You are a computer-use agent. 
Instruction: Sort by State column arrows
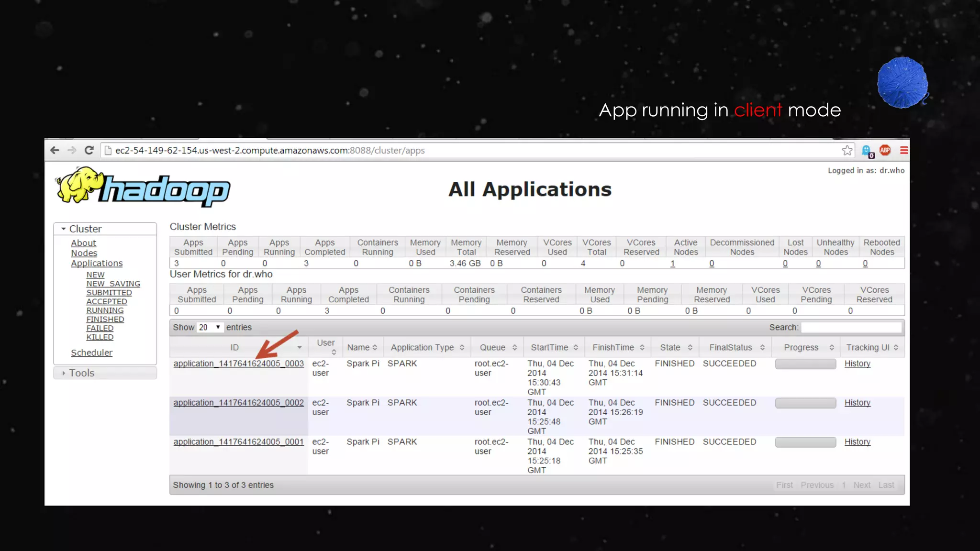[x=690, y=348]
